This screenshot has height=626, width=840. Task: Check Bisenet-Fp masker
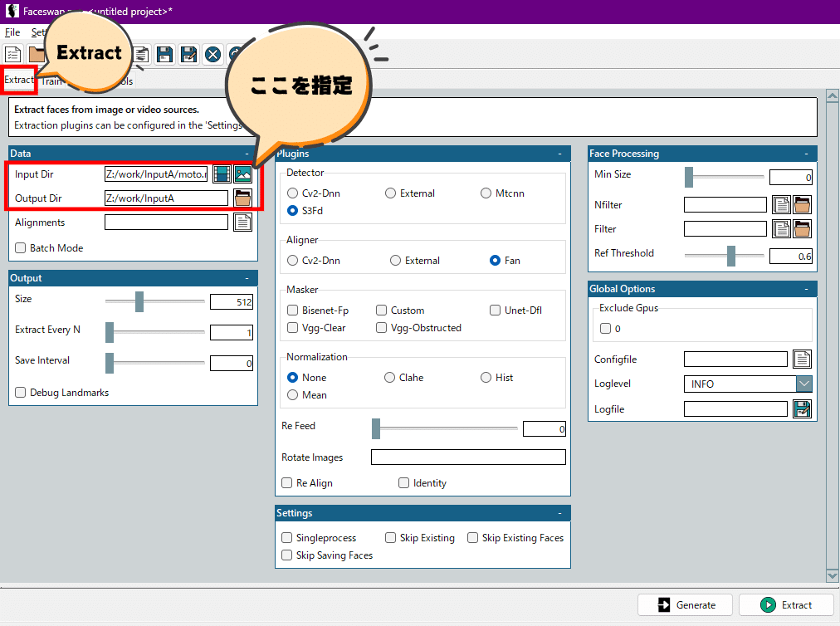[x=292, y=310]
